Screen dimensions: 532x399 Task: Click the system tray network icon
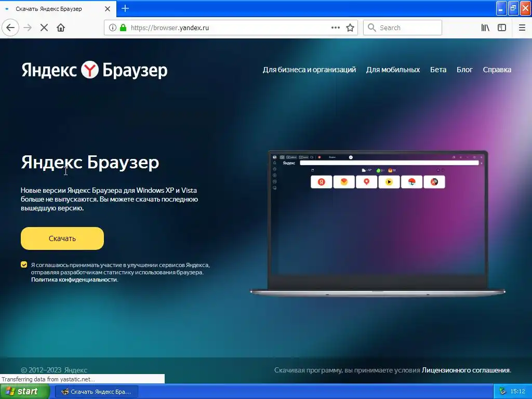502,392
